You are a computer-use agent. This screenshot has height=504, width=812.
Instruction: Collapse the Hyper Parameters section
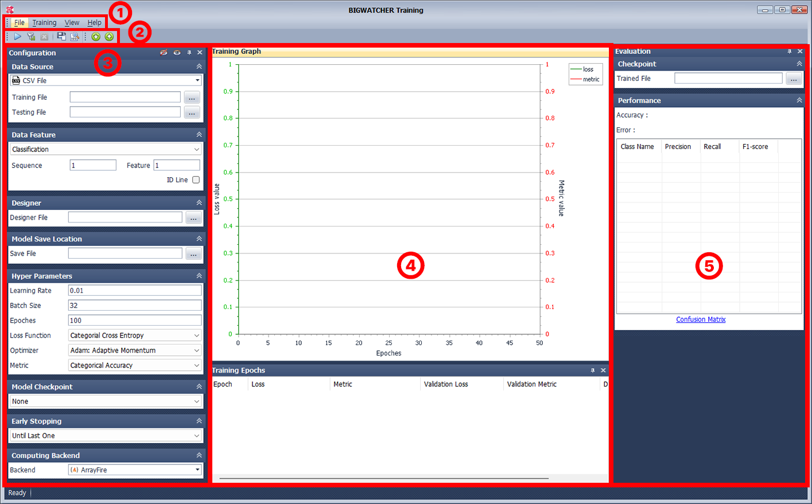point(199,276)
